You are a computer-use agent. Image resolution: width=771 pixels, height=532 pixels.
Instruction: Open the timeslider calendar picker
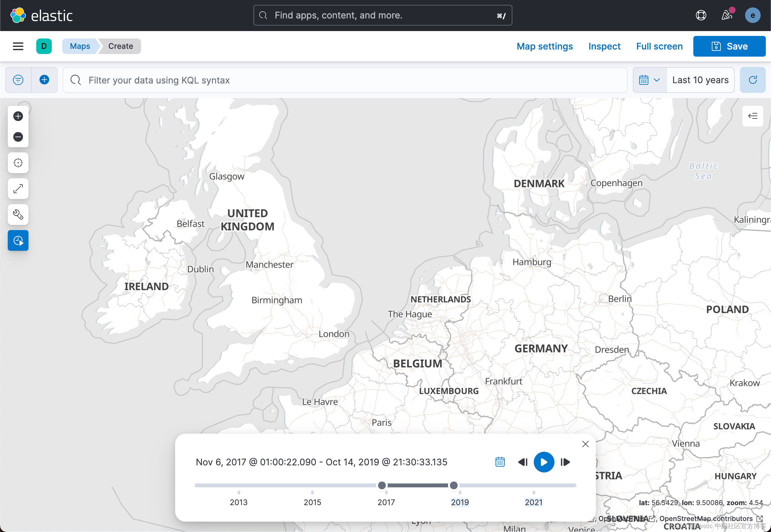click(x=500, y=462)
